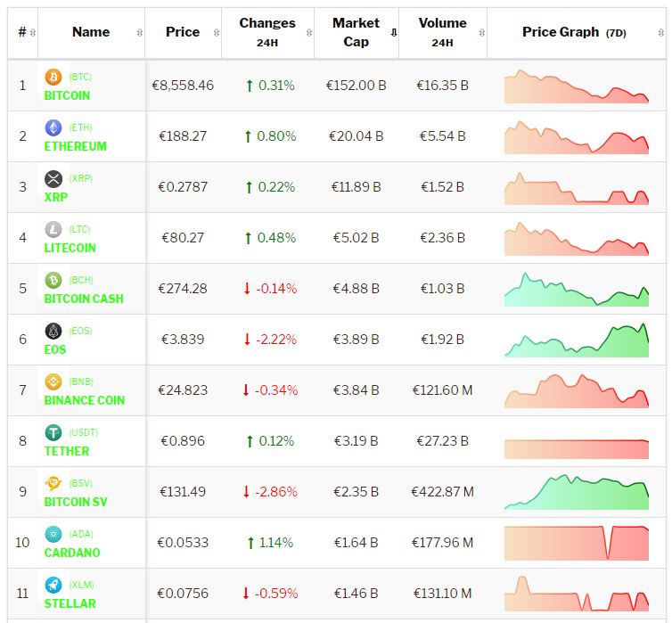This screenshot has height=623, width=672.
Task: Sort by Changes 24H column header
Action: [266, 32]
